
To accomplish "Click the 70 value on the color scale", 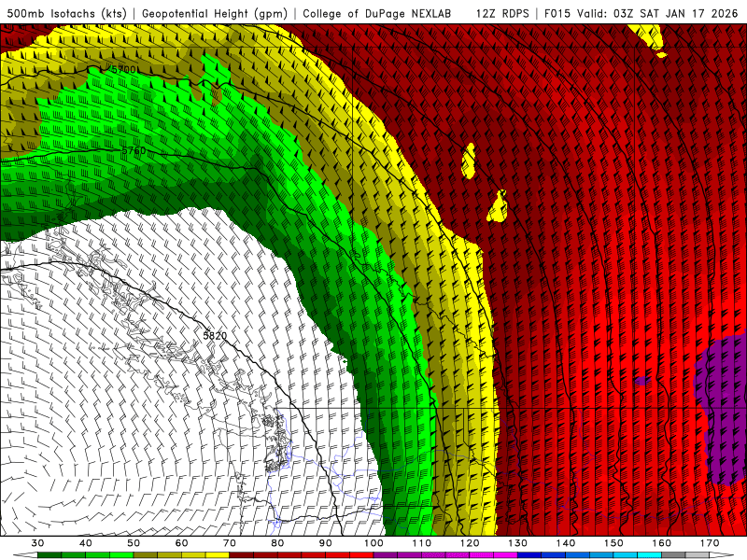I will point(230,543).
